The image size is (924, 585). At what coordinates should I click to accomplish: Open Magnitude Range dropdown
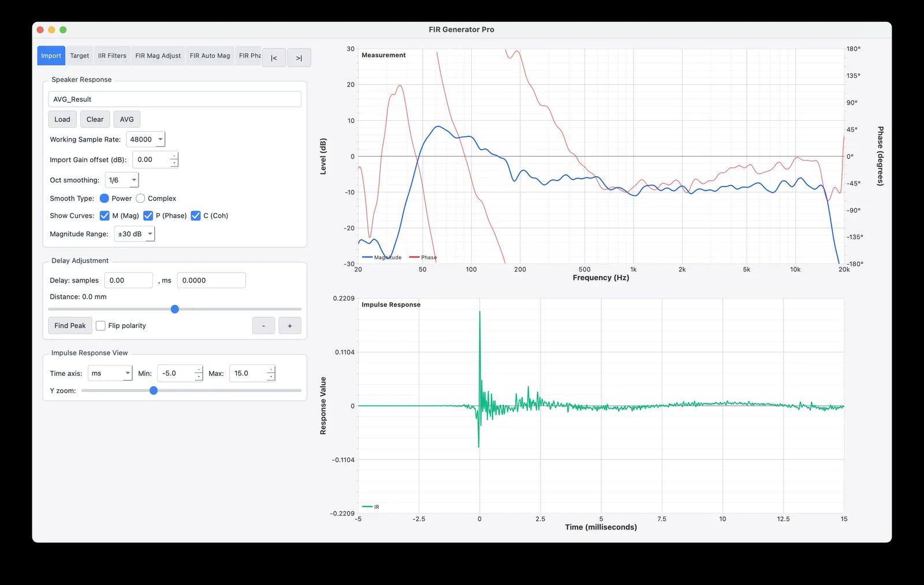point(135,234)
